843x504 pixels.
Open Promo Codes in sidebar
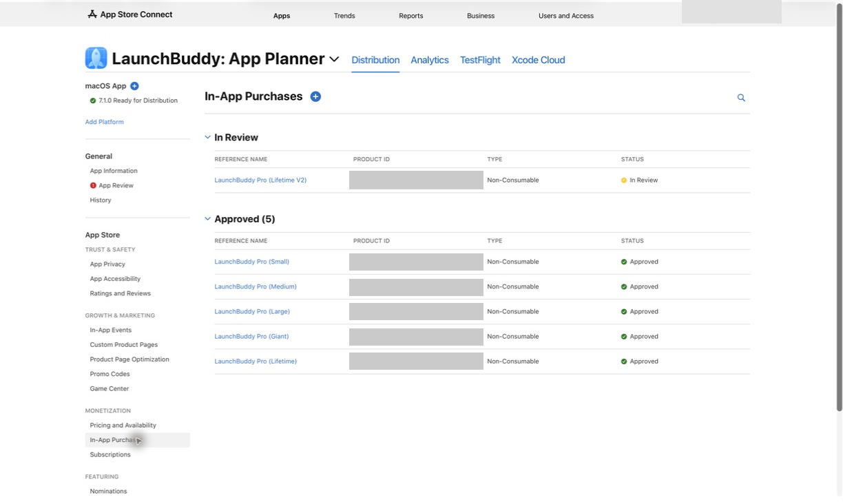[110, 374]
